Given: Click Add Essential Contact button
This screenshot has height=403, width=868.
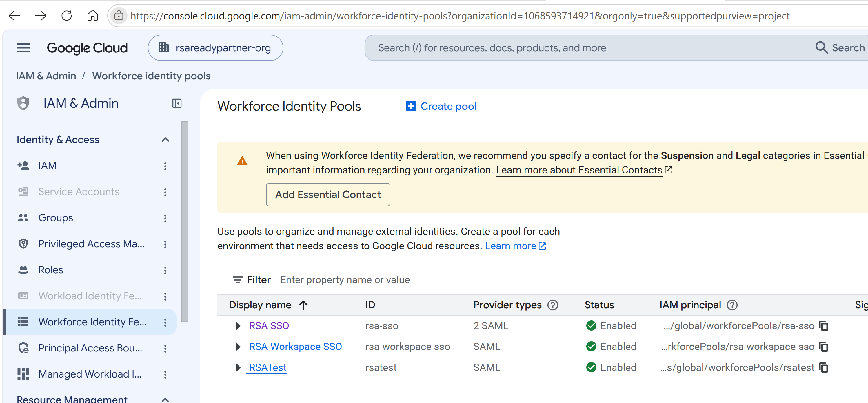Looking at the screenshot, I should (x=328, y=195).
